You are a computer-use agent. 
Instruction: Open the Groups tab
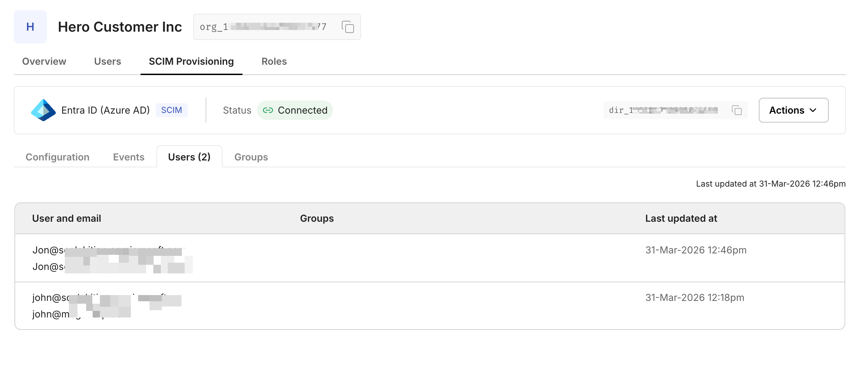coord(251,157)
